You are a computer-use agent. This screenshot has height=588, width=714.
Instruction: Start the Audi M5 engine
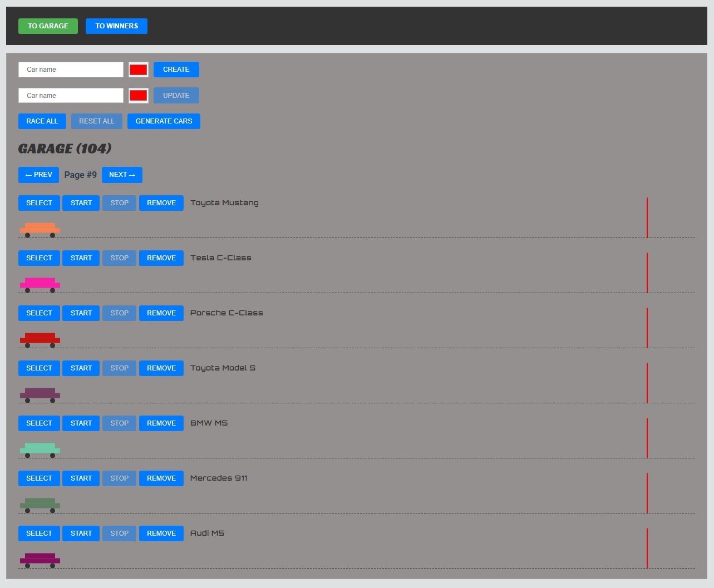click(81, 533)
